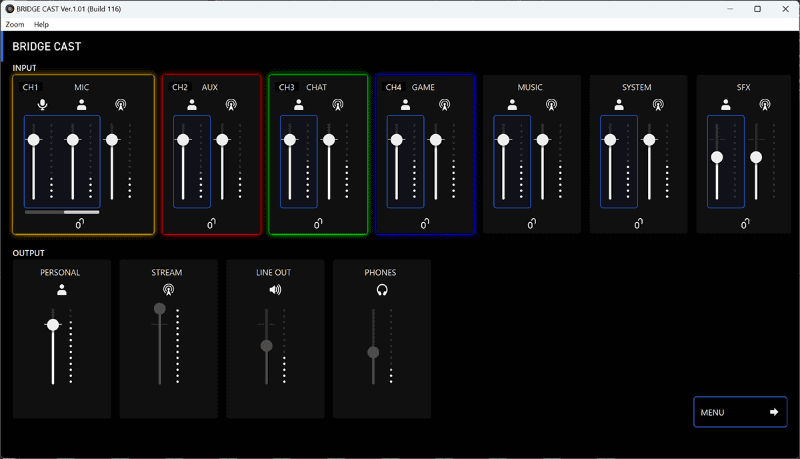Click the CH2 AUX stream fader knob
The image size is (800, 459).
222,140
